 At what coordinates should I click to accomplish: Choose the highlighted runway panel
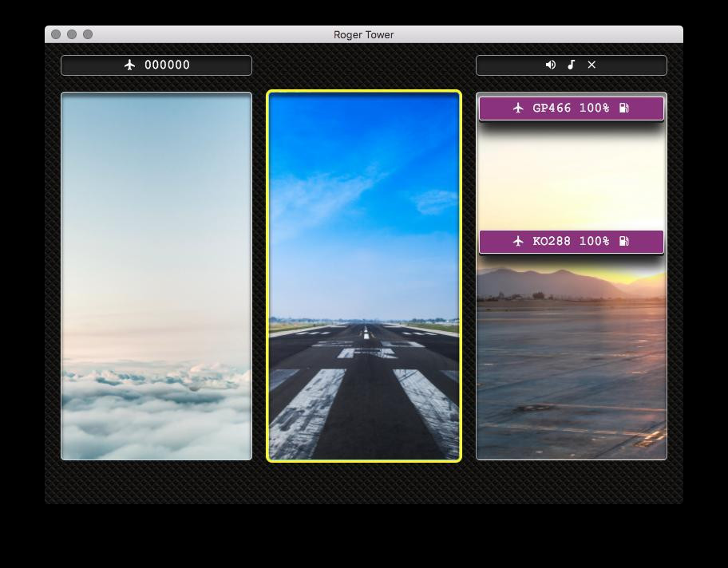pyautogui.click(x=364, y=276)
